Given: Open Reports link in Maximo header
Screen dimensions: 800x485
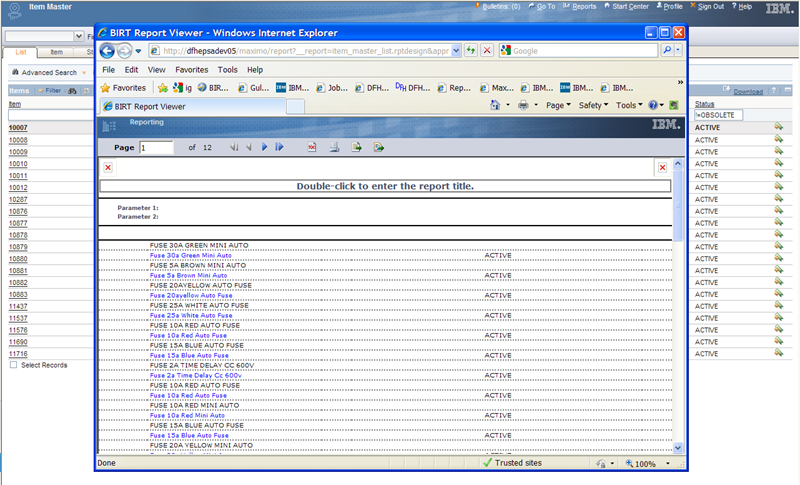Looking at the screenshot, I should (x=580, y=6).
